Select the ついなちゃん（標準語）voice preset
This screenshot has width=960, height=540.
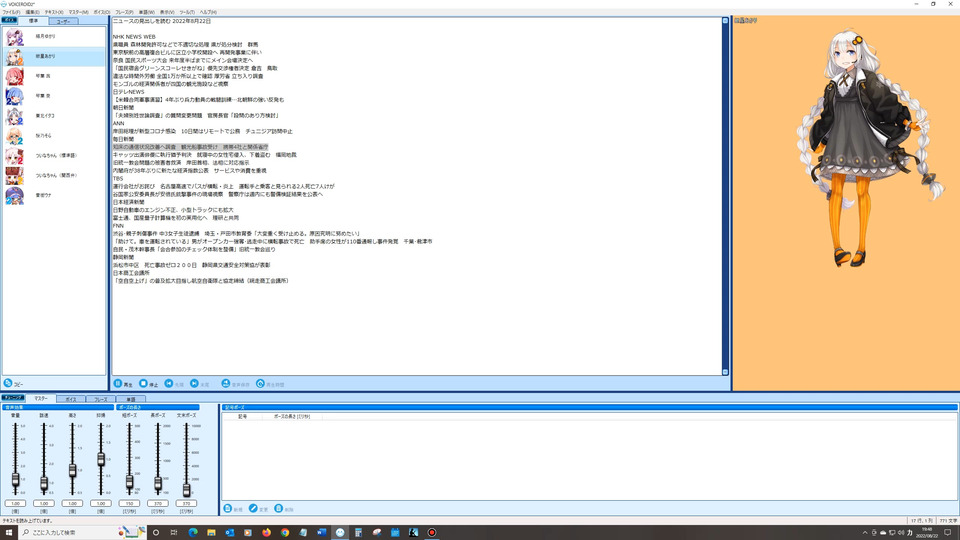(x=53, y=156)
